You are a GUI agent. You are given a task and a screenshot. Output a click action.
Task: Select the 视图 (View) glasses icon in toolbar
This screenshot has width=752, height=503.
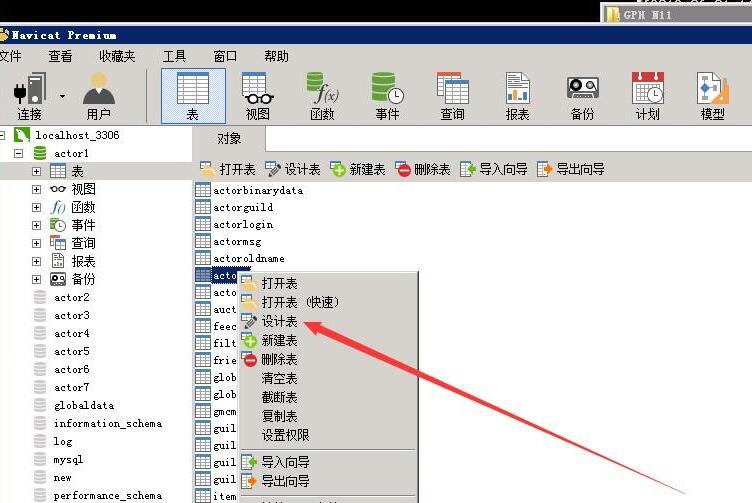tap(257, 94)
